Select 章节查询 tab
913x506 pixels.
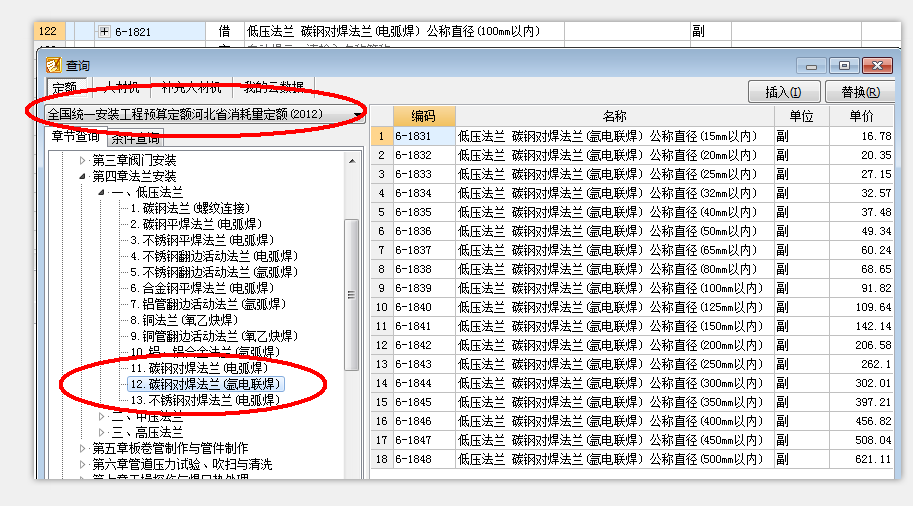click(76, 137)
